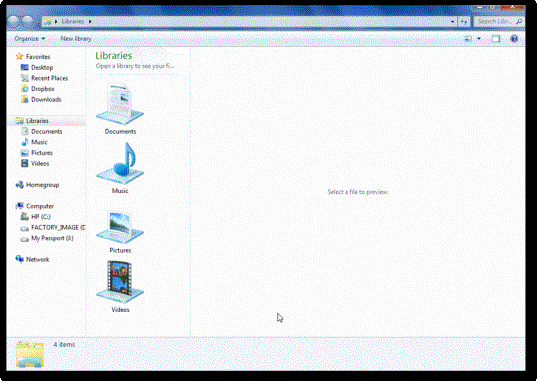Click the HP (C:) drive icon
Viewport: 537px width, 381px height.
25,217
